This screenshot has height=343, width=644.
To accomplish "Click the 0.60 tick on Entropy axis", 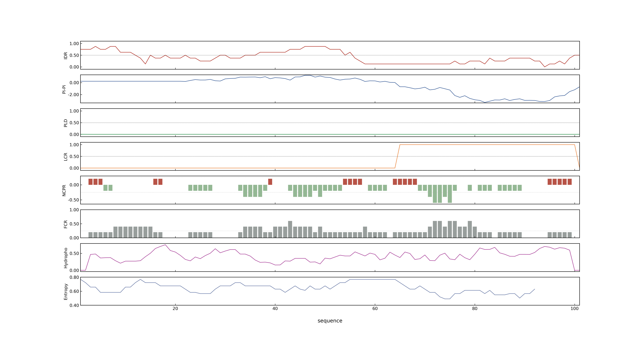I will point(74,291).
